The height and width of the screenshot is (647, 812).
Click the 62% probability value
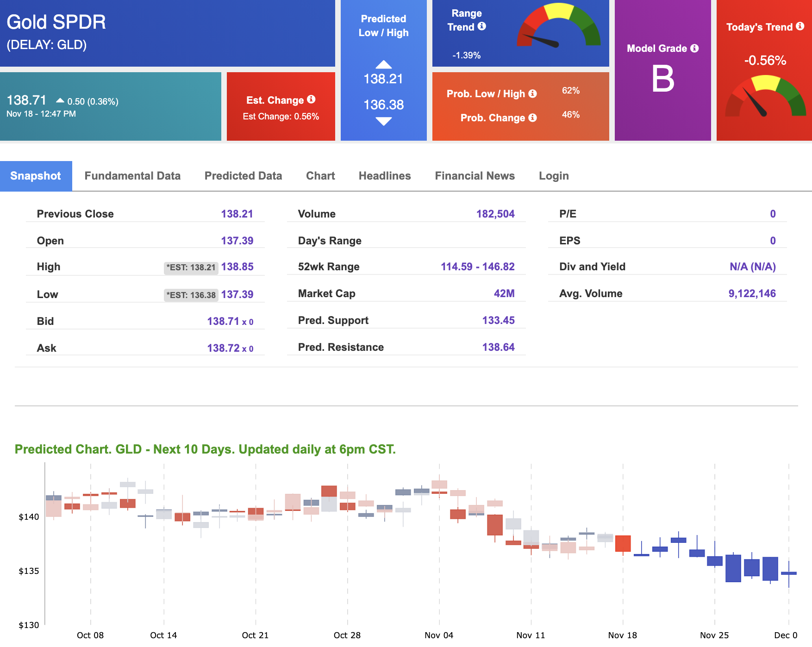coord(571,91)
